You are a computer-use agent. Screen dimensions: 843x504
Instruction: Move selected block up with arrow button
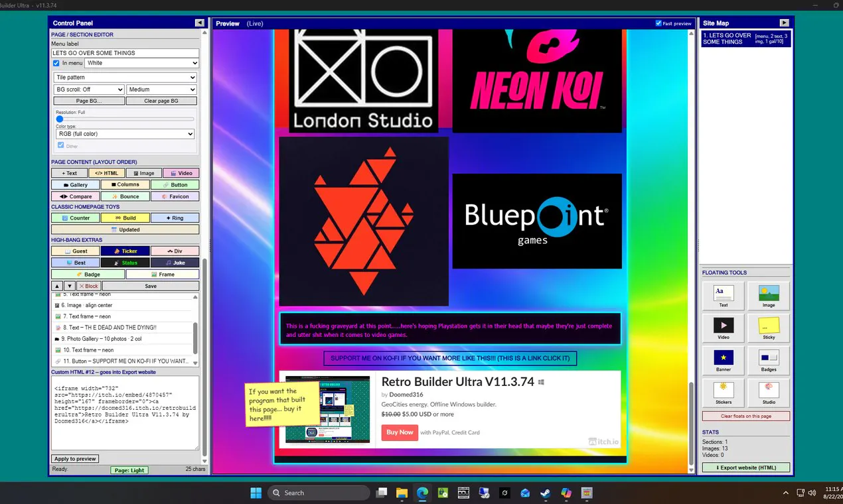click(57, 286)
